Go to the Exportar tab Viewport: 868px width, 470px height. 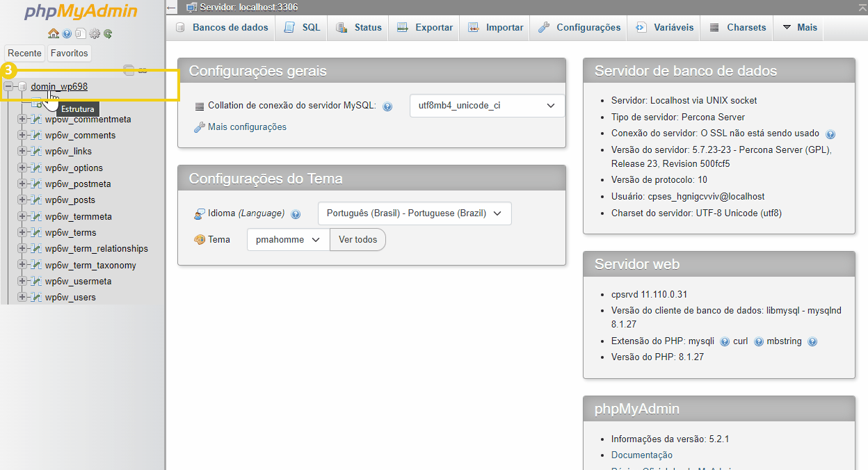coord(425,28)
